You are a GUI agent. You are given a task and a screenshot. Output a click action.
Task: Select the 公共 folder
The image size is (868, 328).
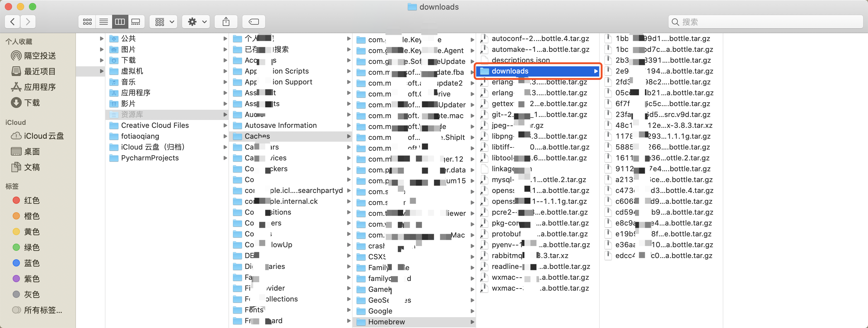point(167,38)
